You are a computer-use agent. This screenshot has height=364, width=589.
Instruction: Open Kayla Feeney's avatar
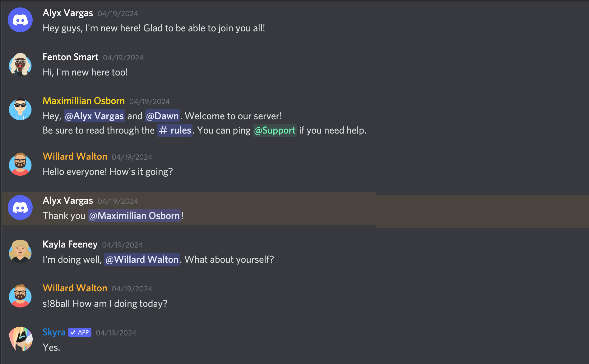20,252
